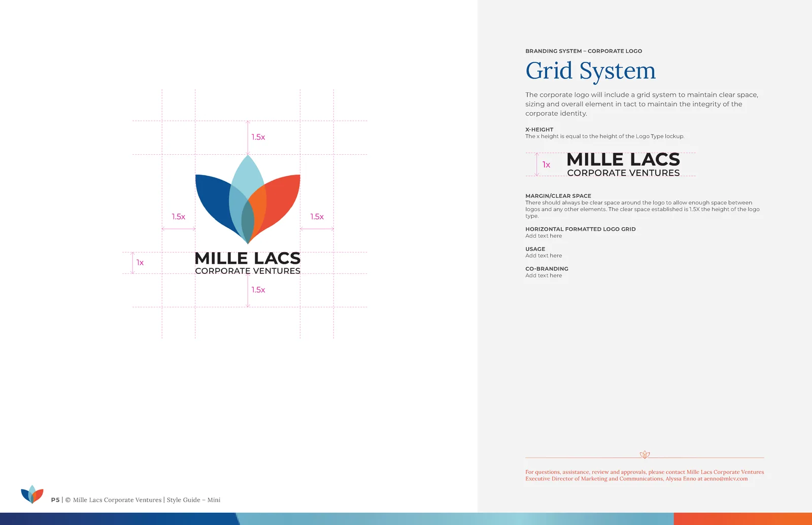Click the 'X-HEIGHT' subheading
Screen dimensions: 812x525
point(539,130)
